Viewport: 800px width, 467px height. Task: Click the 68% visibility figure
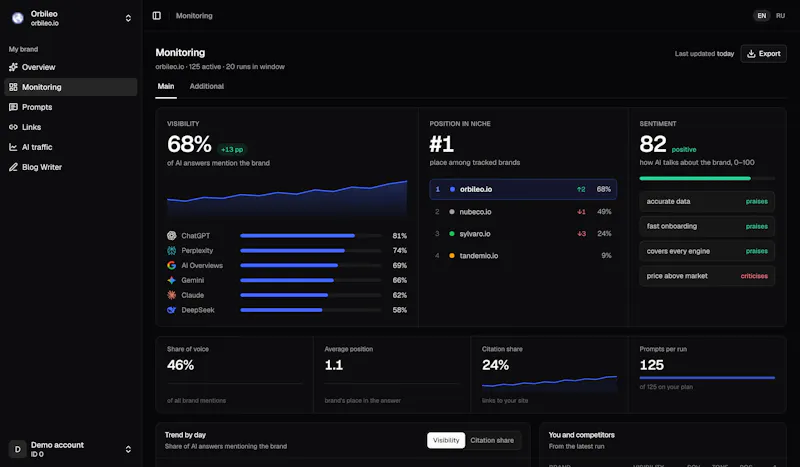tap(189, 144)
